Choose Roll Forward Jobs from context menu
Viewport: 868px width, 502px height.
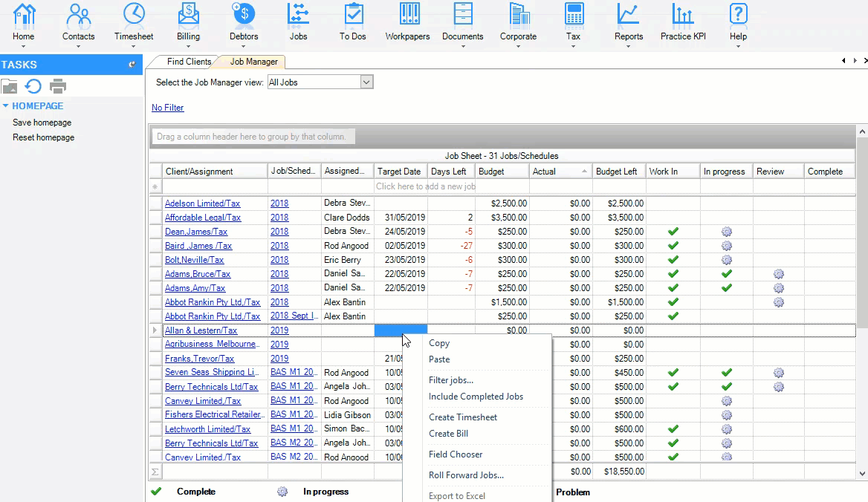click(x=466, y=475)
